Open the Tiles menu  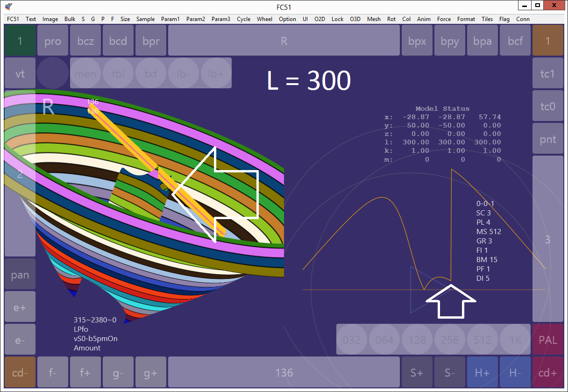tap(487, 19)
